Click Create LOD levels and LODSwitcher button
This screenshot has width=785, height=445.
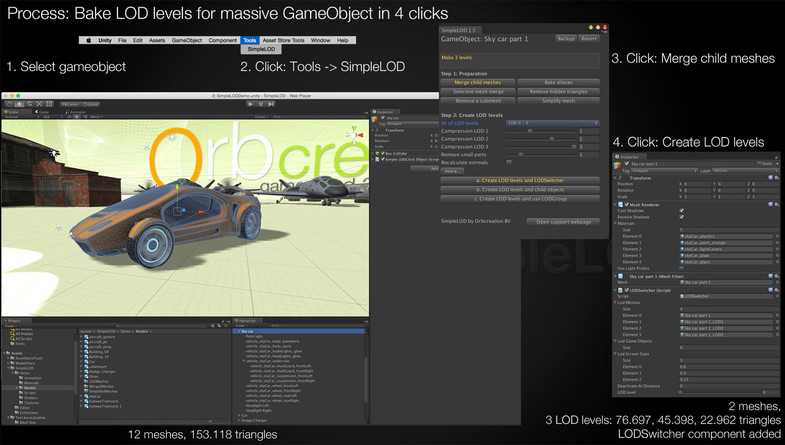coord(520,180)
